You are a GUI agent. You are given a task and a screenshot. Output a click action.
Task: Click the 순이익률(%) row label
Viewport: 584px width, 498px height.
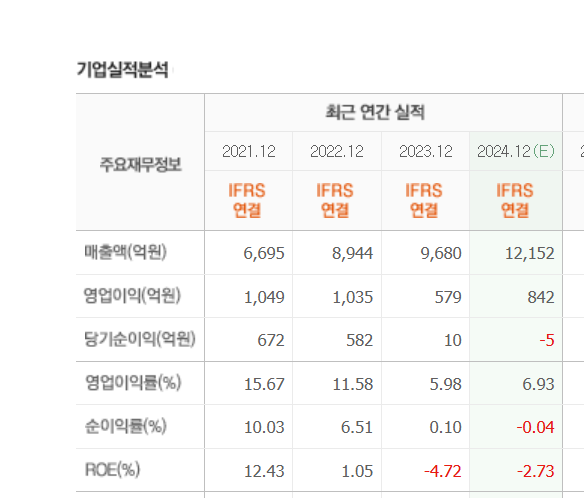pos(126,426)
